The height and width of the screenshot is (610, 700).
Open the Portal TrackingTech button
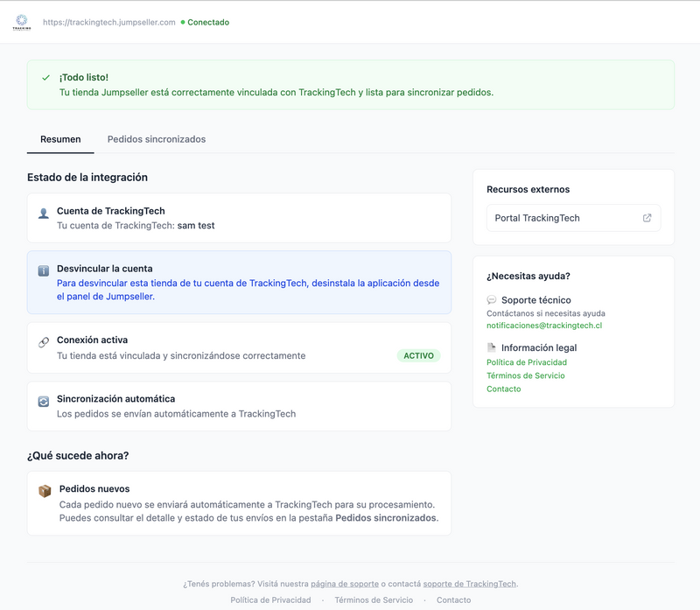point(573,218)
